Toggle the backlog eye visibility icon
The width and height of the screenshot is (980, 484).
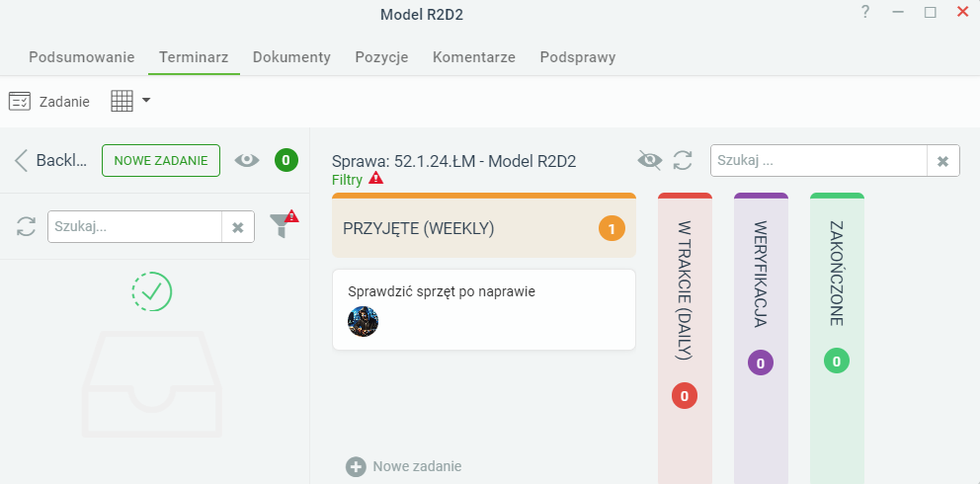click(247, 160)
